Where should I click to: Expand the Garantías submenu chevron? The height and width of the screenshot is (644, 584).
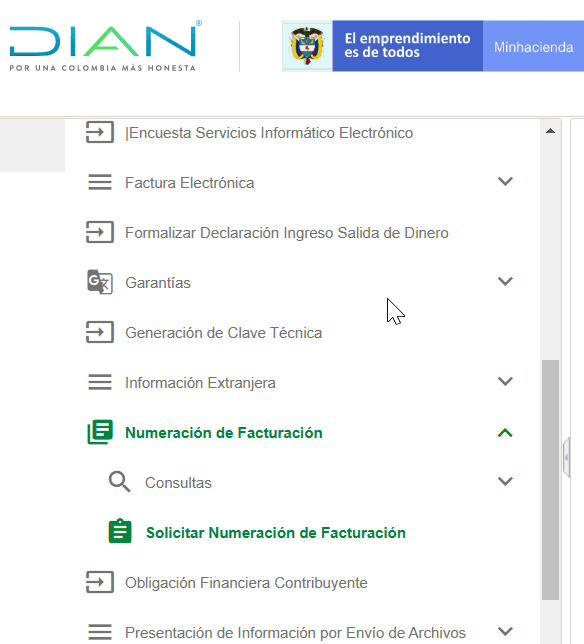505,281
